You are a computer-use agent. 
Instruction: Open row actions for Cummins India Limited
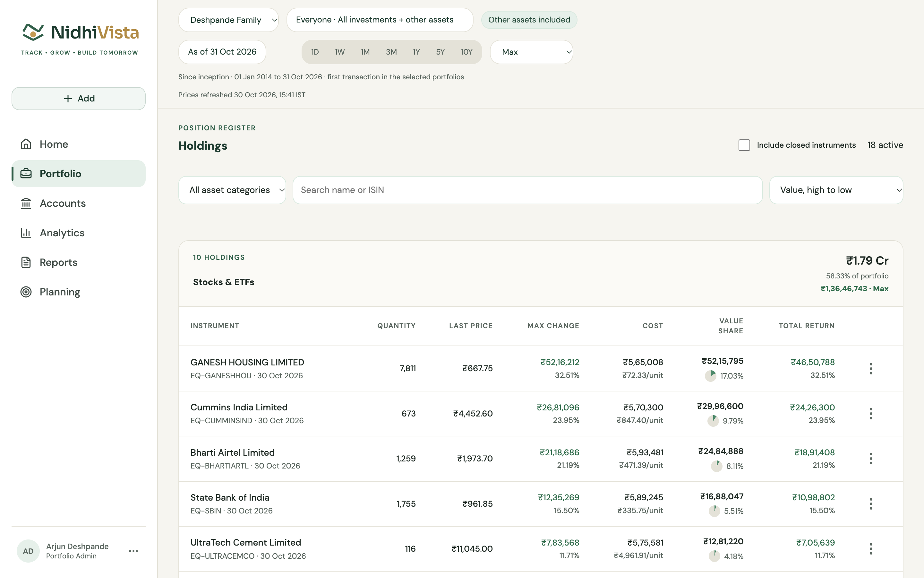[x=871, y=414]
